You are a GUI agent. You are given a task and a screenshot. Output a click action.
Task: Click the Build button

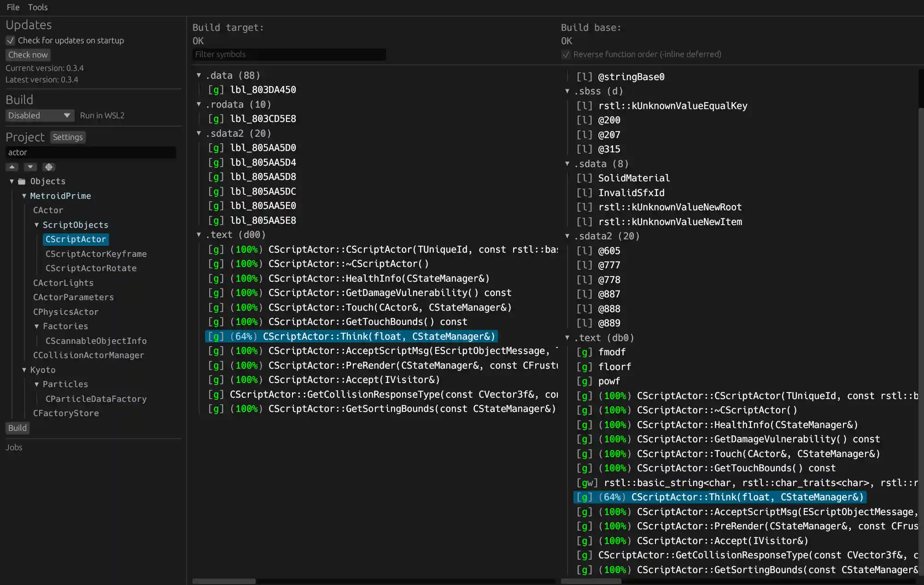point(17,428)
